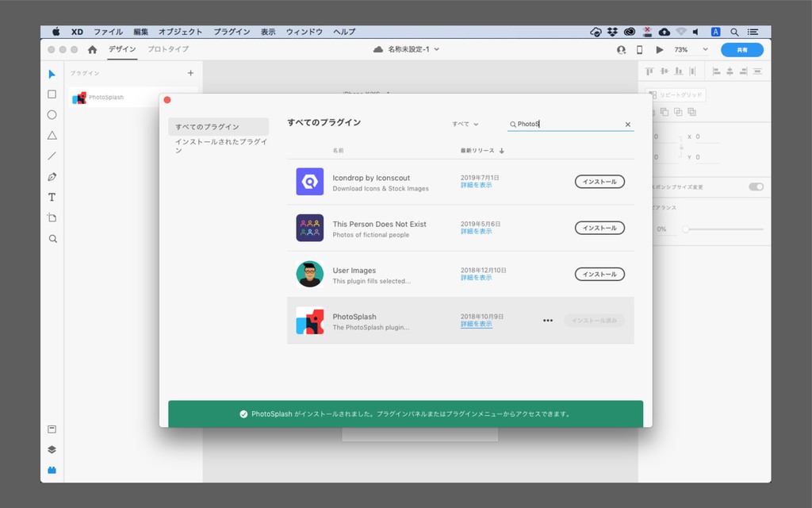Open the Apple menu
The image size is (812, 508).
point(56,32)
